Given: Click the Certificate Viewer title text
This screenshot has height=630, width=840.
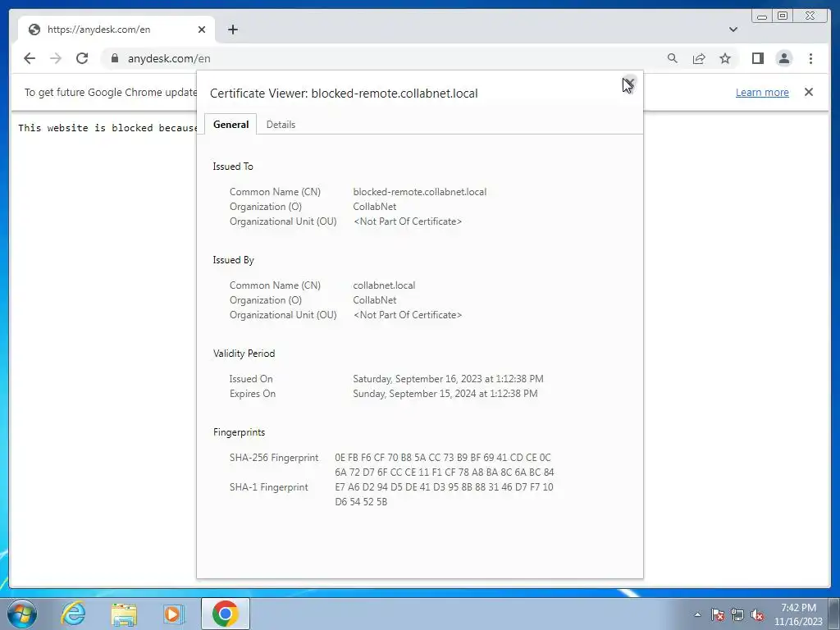Looking at the screenshot, I should tap(344, 94).
